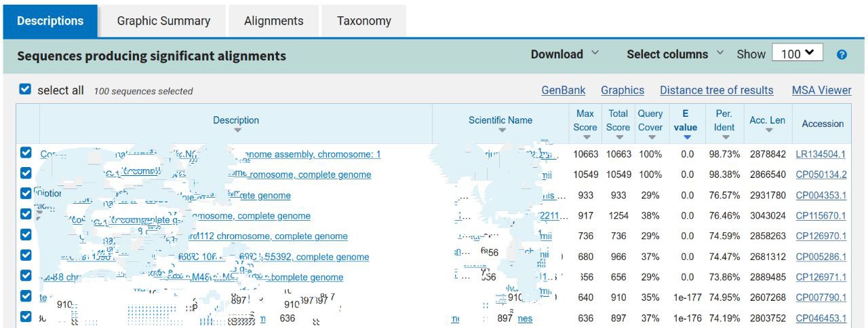Viewport: 868px width, 328px height.
Task: Open the Show 100 results selector
Action: pyautogui.click(x=797, y=54)
